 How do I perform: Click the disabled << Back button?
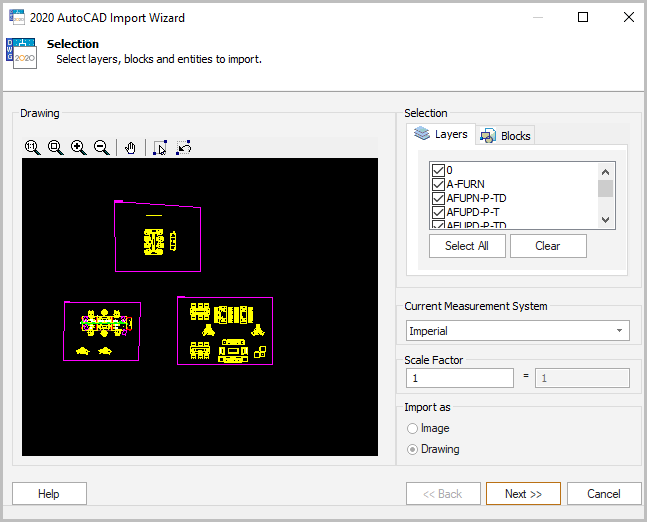(443, 494)
